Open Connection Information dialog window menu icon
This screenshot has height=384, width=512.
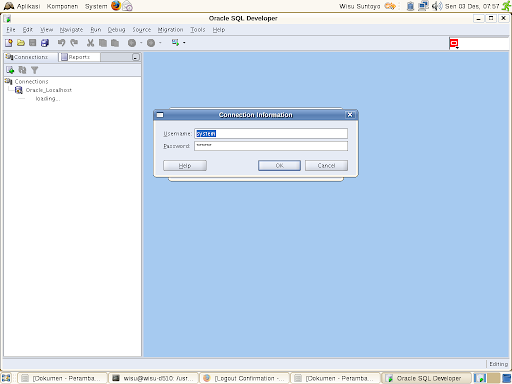160,115
